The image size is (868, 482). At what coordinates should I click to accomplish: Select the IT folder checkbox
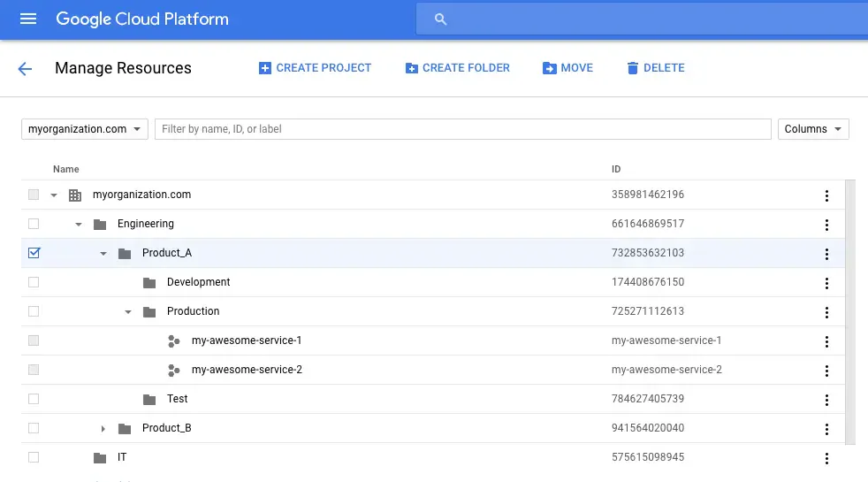click(34, 457)
